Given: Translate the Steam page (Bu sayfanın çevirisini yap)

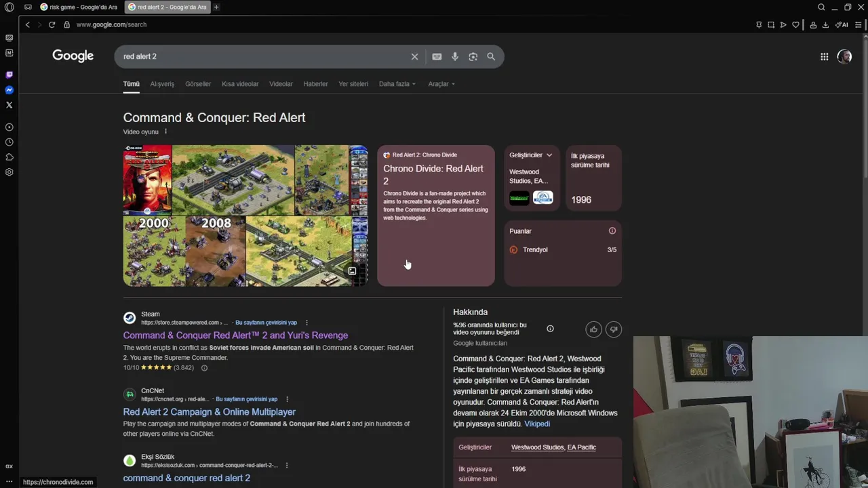Looking at the screenshot, I should pos(266,323).
